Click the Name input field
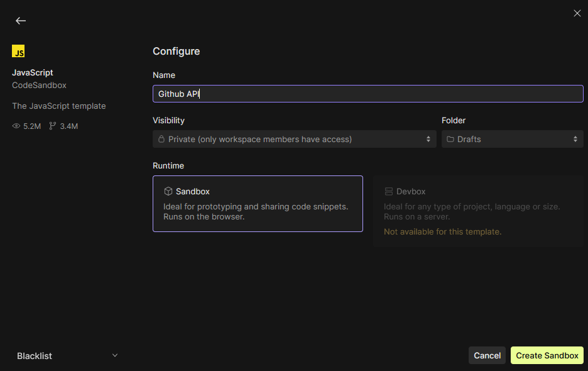The image size is (588, 371). (367, 94)
